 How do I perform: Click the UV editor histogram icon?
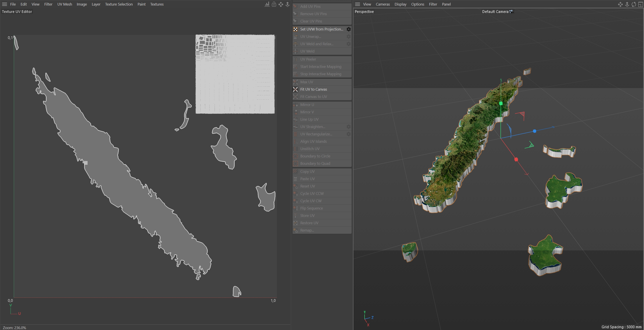[x=267, y=4]
